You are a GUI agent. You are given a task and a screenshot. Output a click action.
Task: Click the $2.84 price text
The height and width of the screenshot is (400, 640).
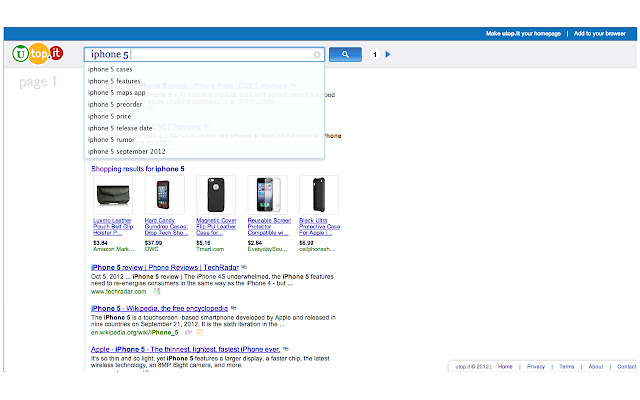pyautogui.click(x=255, y=243)
